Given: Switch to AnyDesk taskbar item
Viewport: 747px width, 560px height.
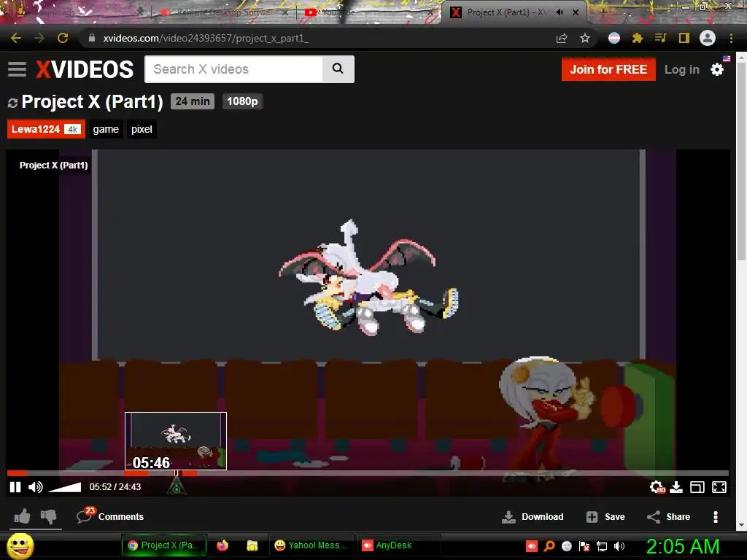Looking at the screenshot, I should 398,545.
